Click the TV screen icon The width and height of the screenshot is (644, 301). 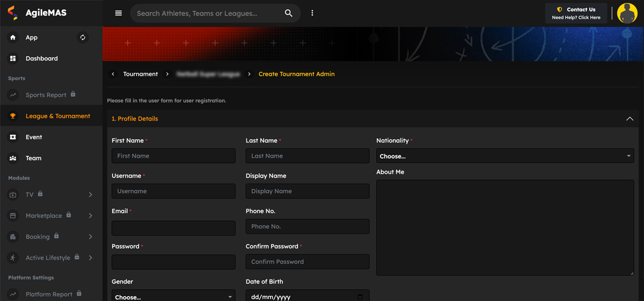pyautogui.click(x=13, y=195)
